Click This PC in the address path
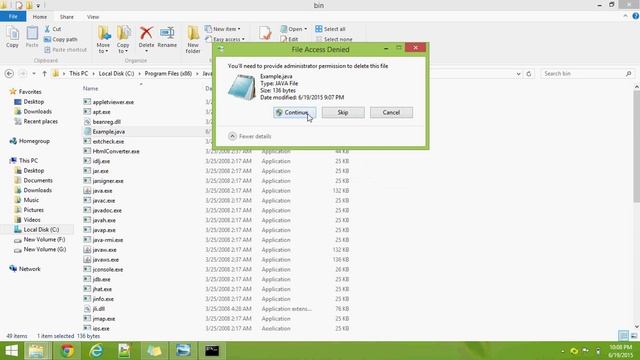 tap(78, 74)
